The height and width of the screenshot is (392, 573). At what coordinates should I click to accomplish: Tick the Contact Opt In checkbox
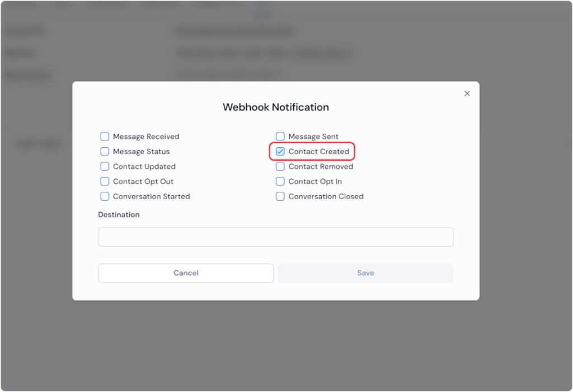point(280,182)
